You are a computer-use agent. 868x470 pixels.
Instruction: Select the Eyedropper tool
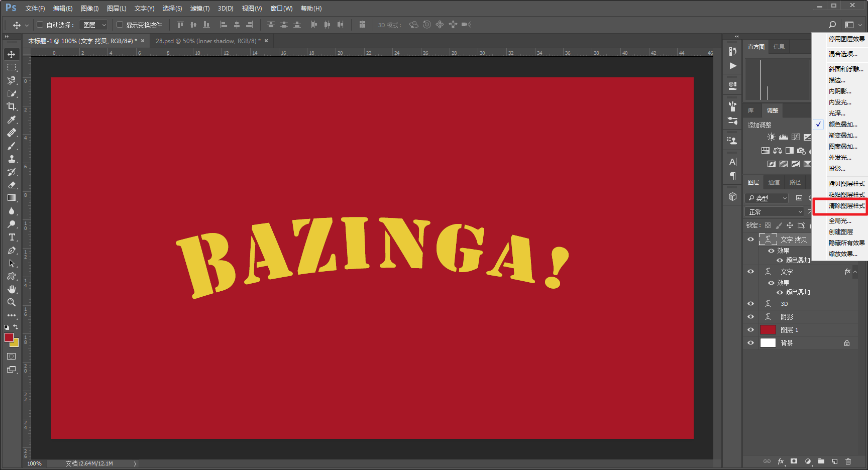point(11,120)
